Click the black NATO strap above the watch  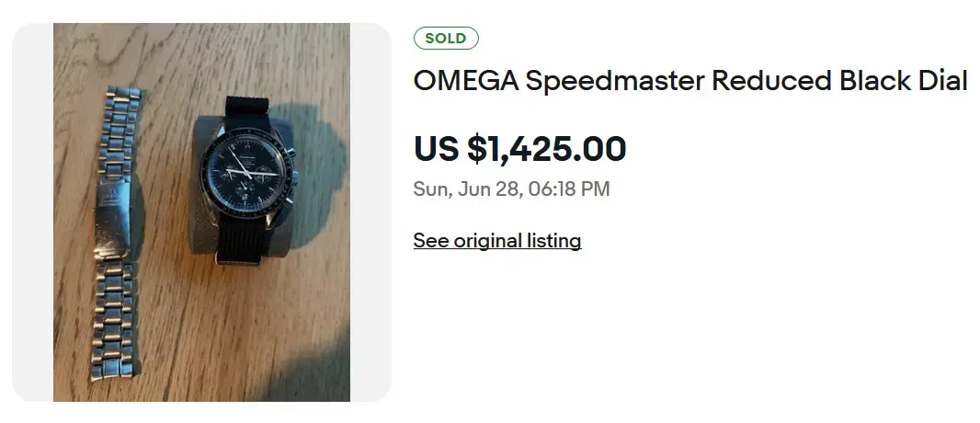coord(247,112)
